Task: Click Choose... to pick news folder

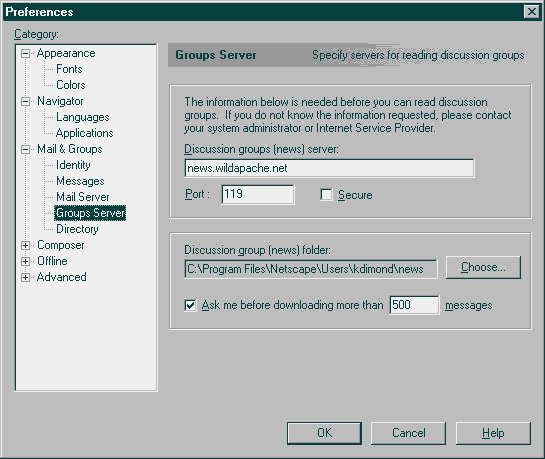Action: (483, 267)
